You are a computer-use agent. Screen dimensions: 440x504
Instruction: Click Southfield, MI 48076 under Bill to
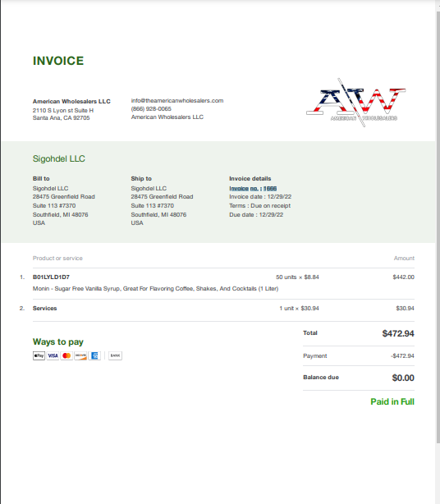[61, 215]
